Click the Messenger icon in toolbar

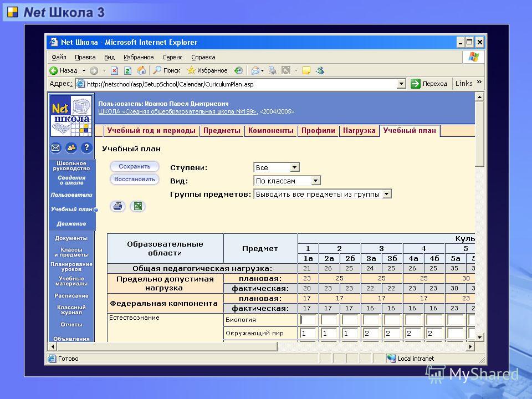point(320,70)
